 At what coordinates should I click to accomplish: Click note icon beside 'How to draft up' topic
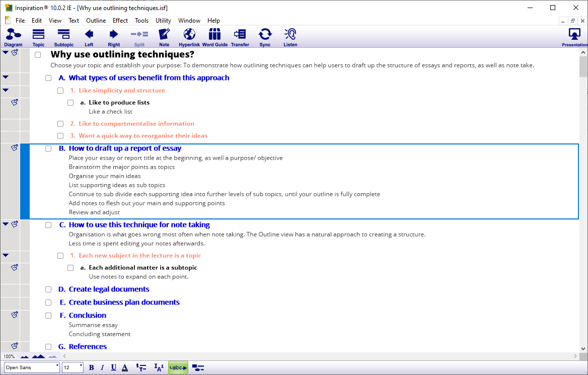click(15, 148)
